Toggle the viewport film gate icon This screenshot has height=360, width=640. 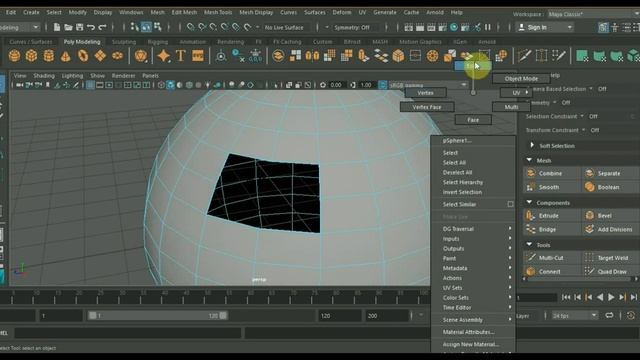tap(100, 85)
